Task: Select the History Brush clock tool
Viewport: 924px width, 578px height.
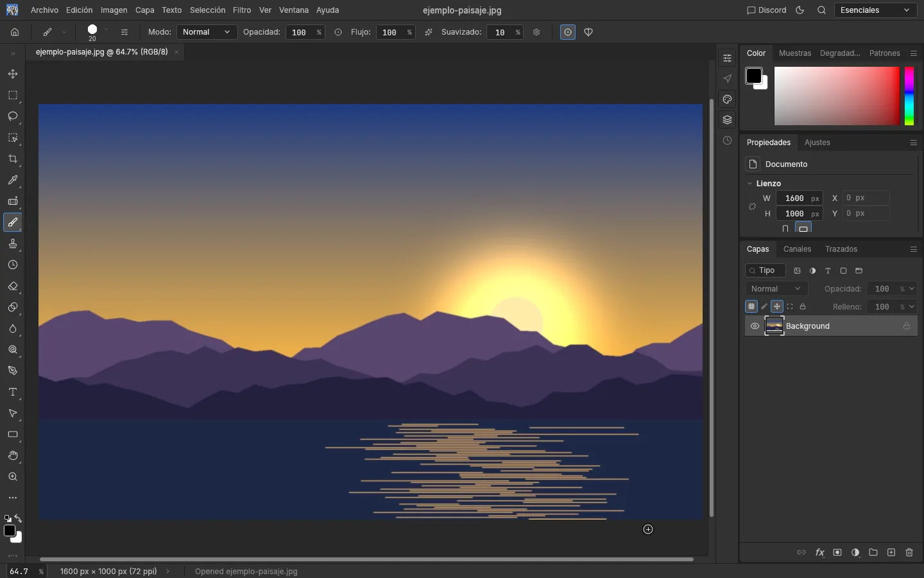Action: pyautogui.click(x=12, y=265)
